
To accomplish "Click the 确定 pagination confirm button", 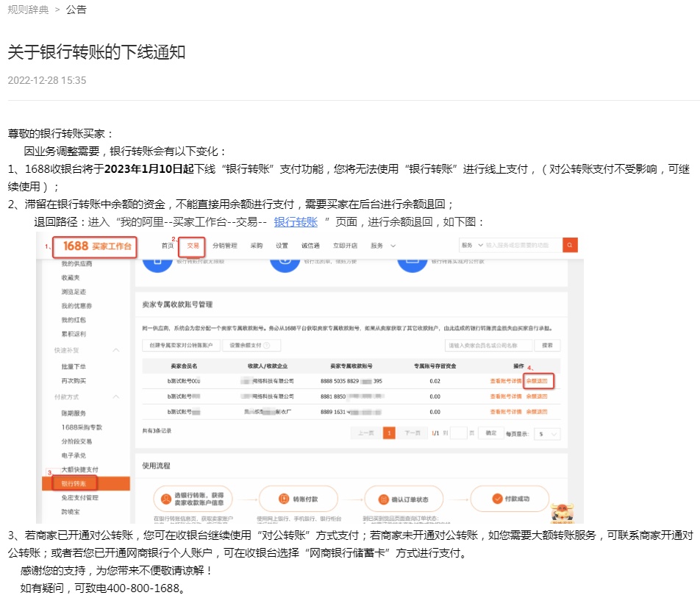I will pos(491,433).
